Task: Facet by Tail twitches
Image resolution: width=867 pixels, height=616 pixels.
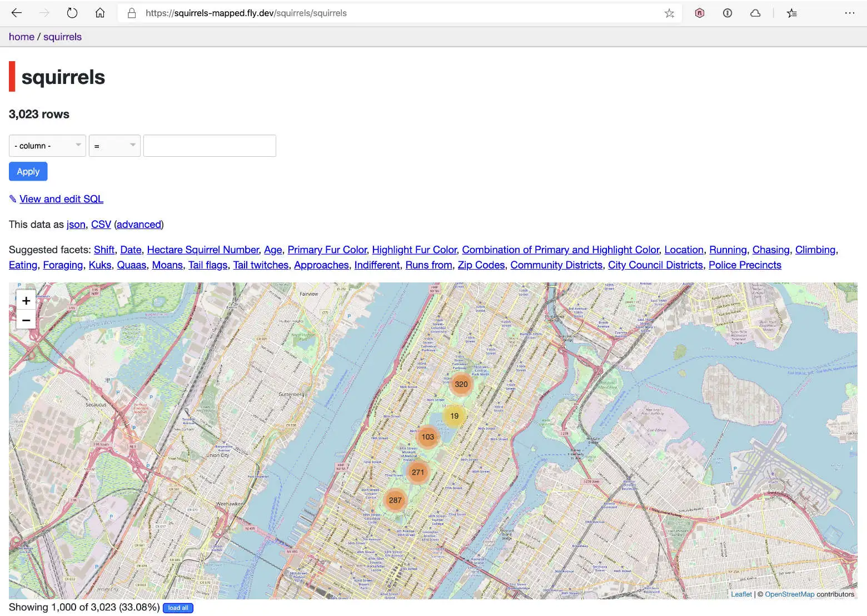Action: [261, 265]
